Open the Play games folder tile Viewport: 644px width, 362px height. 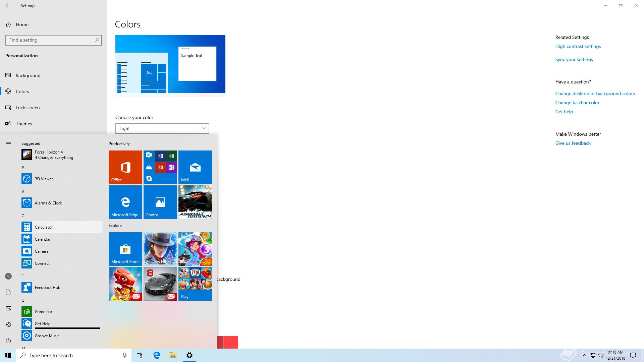tap(195, 284)
